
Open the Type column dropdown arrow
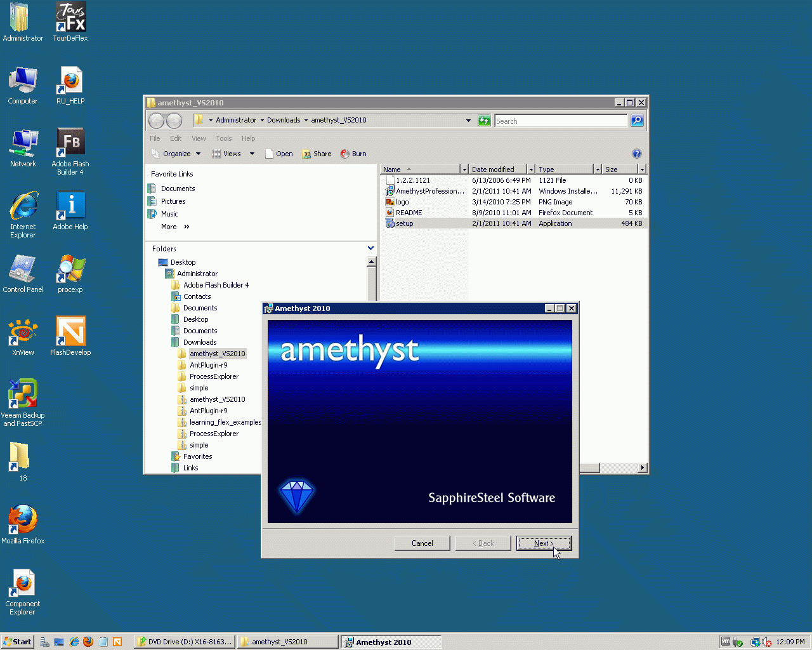pyautogui.click(x=597, y=169)
